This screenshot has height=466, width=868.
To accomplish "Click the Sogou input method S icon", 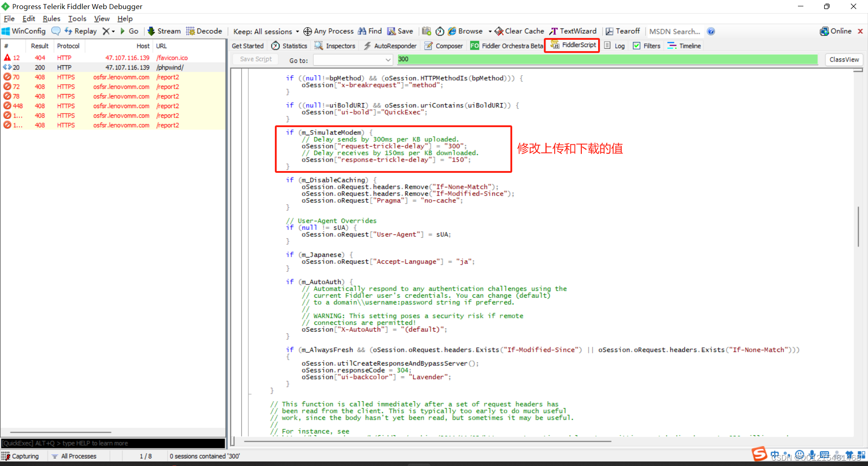I will (x=759, y=454).
